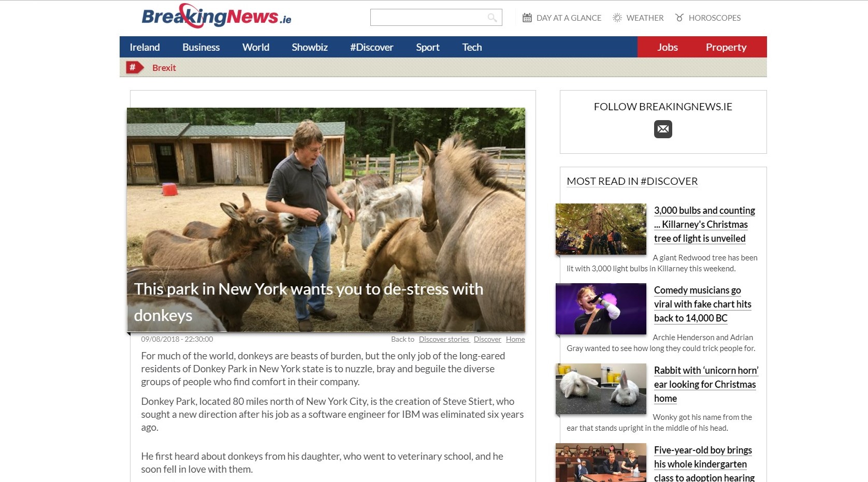Open the Jobs section
The height and width of the screenshot is (482, 868).
668,47
